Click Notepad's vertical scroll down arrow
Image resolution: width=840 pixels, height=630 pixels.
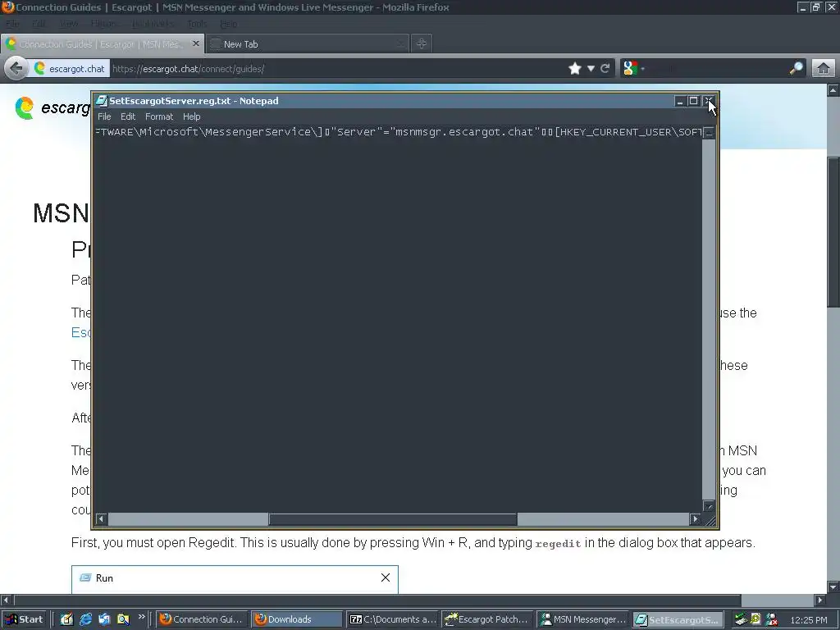(x=709, y=505)
